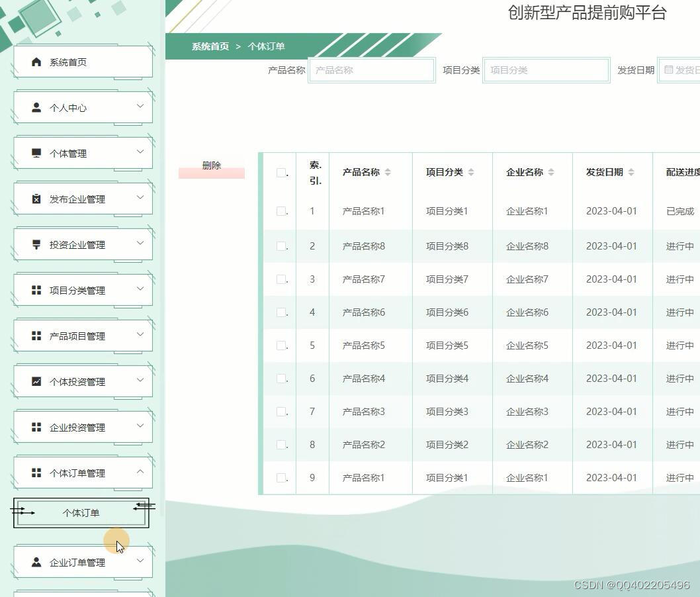Collapse the 个体订单管理 menu section
Screen dimensions: 700x597
click(x=79, y=472)
